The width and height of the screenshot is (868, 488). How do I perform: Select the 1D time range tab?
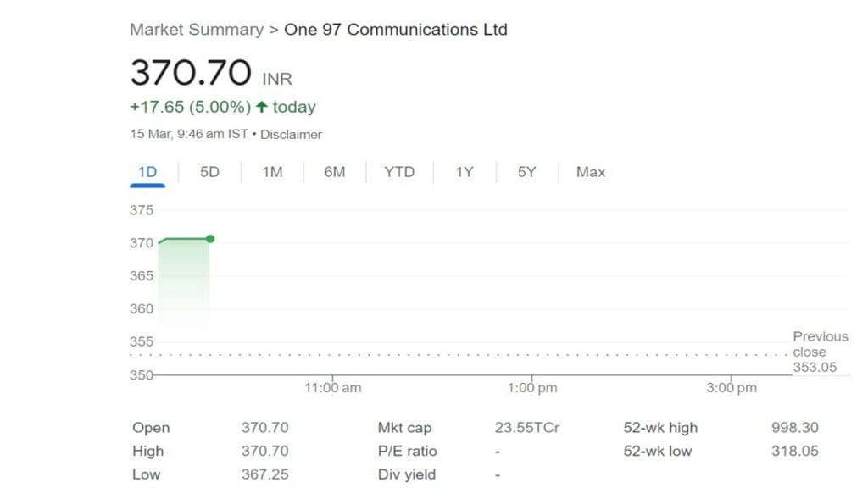point(147,172)
